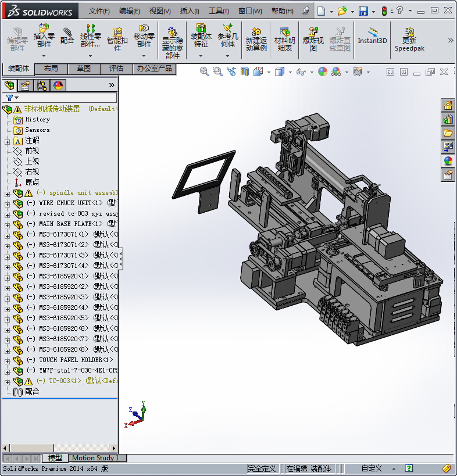The image size is (457, 476).
Task: Open Bill of Materials (材料明细表) tool
Action: (284, 36)
